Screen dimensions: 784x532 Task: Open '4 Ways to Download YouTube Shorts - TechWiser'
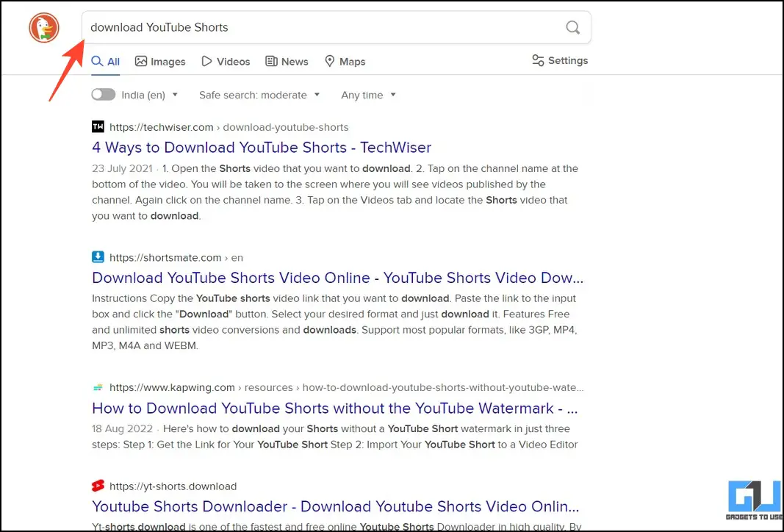pyautogui.click(x=262, y=148)
